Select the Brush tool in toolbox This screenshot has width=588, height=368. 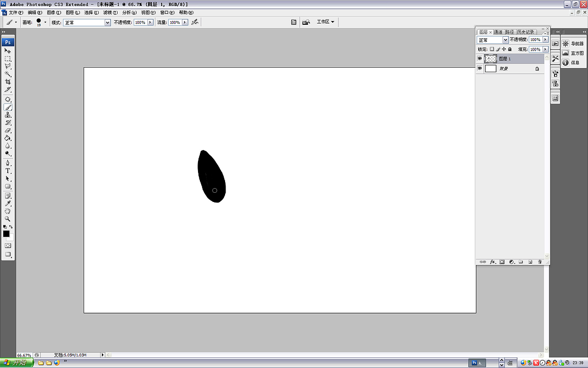[x=8, y=107]
